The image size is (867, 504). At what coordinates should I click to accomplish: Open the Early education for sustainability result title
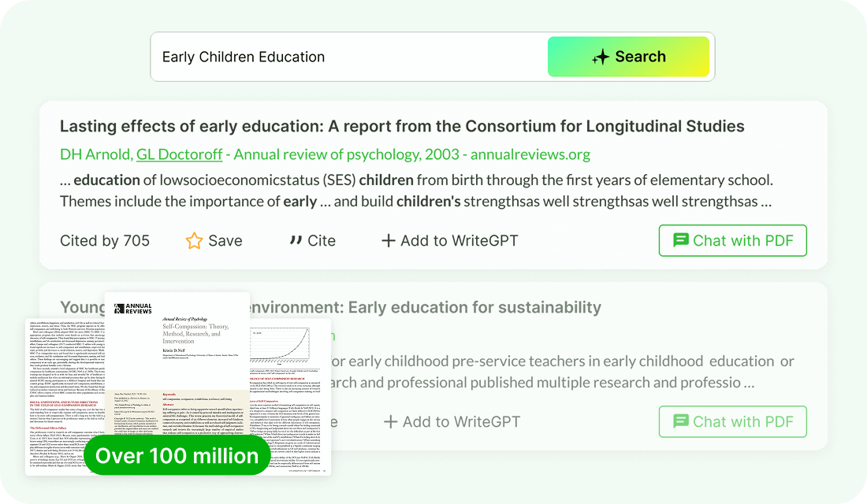(x=473, y=307)
